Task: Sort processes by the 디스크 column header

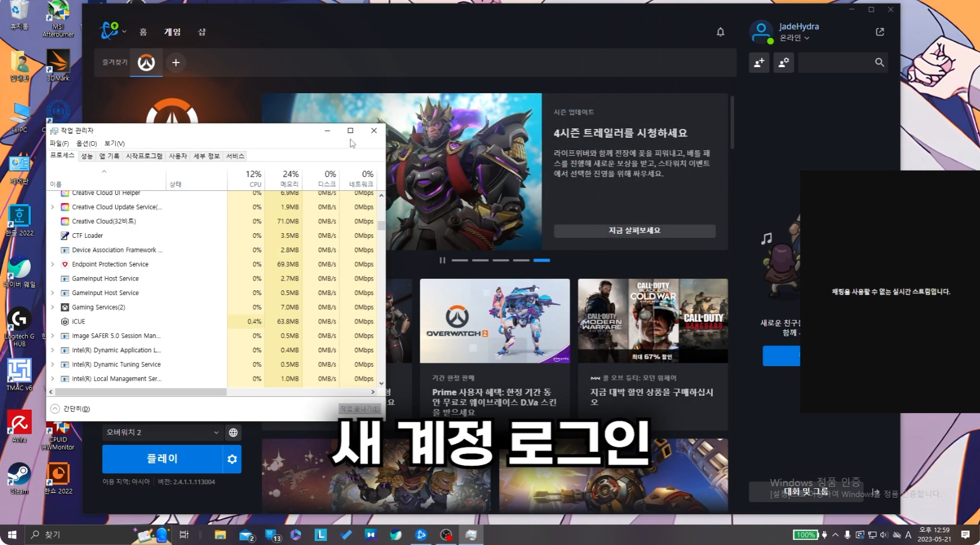Action: pos(320,179)
